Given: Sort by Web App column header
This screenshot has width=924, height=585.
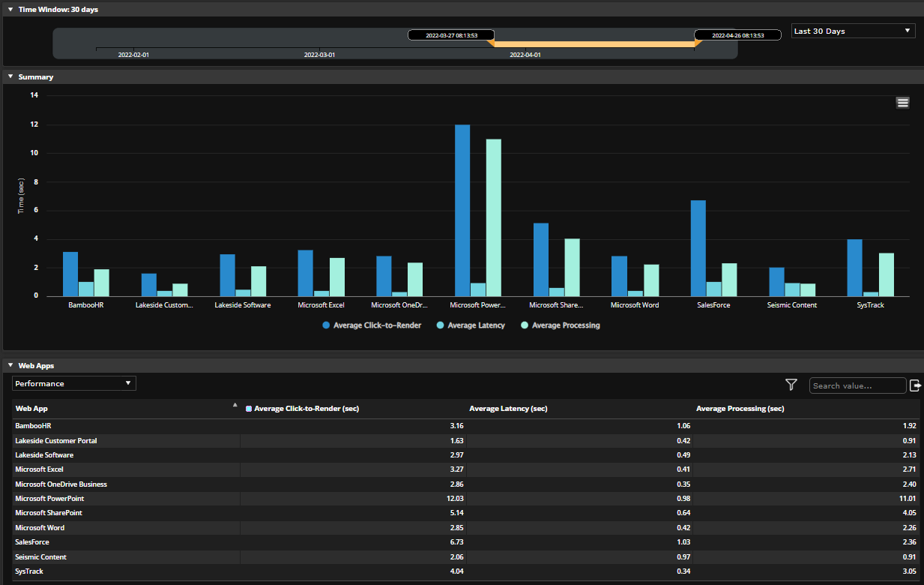Looking at the screenshot, I should 31,409.
